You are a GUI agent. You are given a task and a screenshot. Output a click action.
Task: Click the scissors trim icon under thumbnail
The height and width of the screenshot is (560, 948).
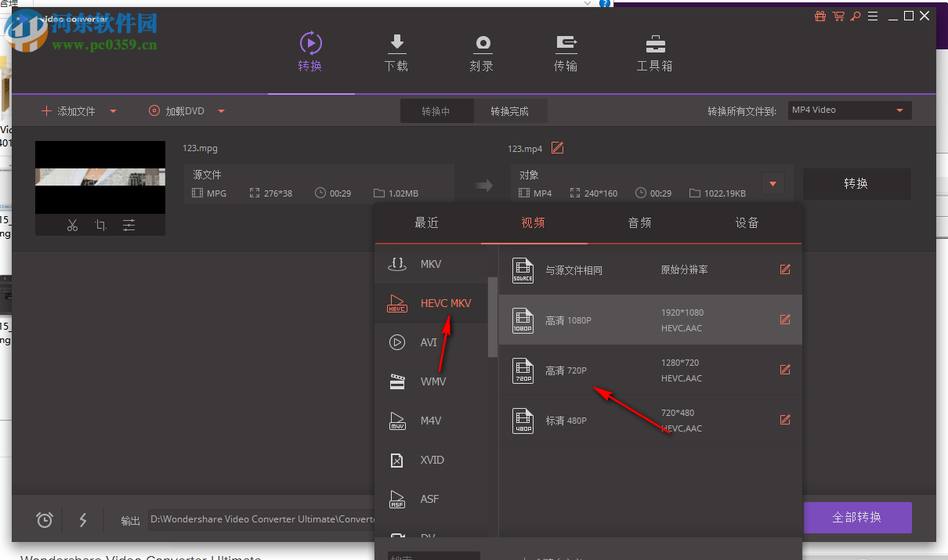click(x=72, y=226)
